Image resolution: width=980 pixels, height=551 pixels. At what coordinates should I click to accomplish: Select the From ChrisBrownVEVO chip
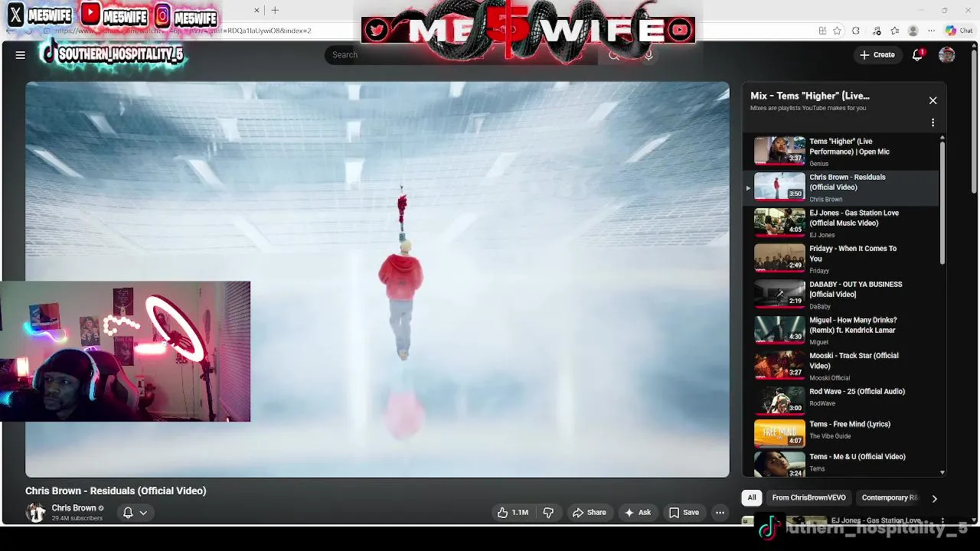click(x=808, y=497)
